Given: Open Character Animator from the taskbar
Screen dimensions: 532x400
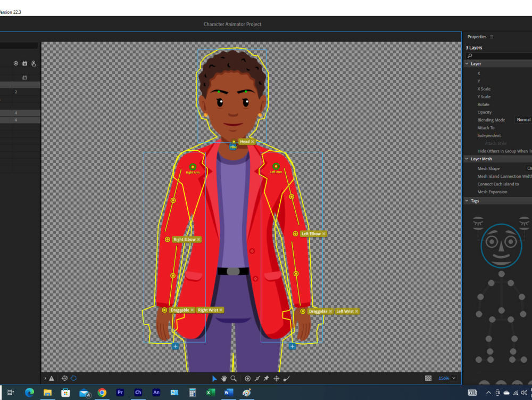Looking at the screenshot, I should (138, 393).
